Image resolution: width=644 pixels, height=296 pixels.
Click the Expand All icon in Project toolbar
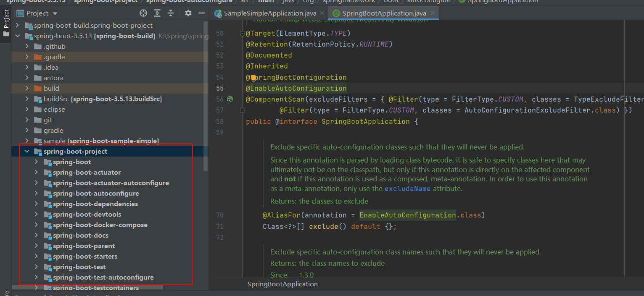click(x=157, y=13)
